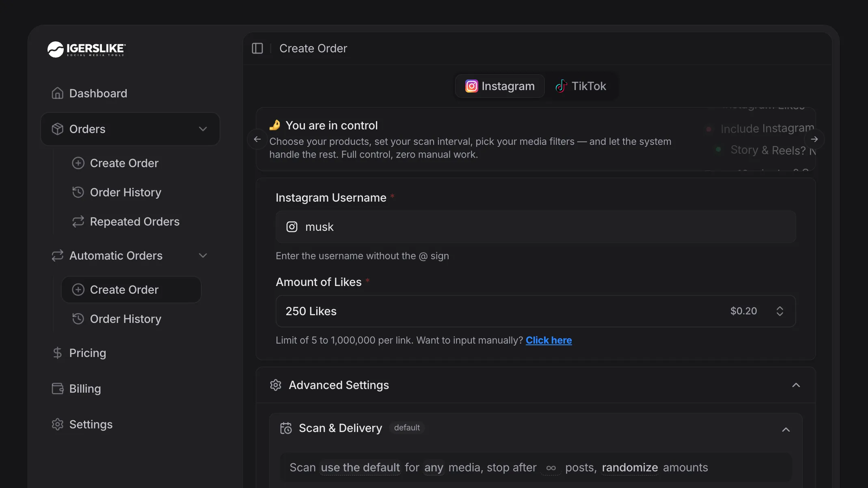Open Create Order under Orders

click(132, 163)
